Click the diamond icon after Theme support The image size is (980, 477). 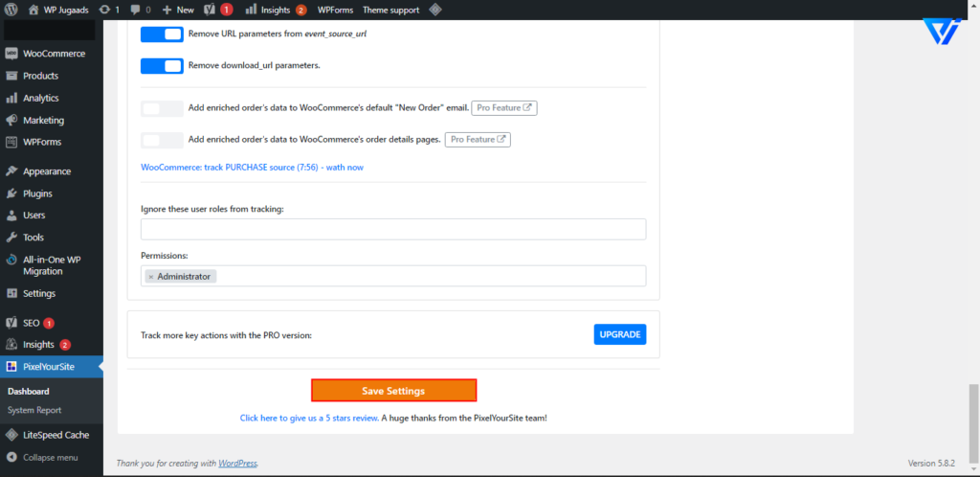click(x=435, y=10)
